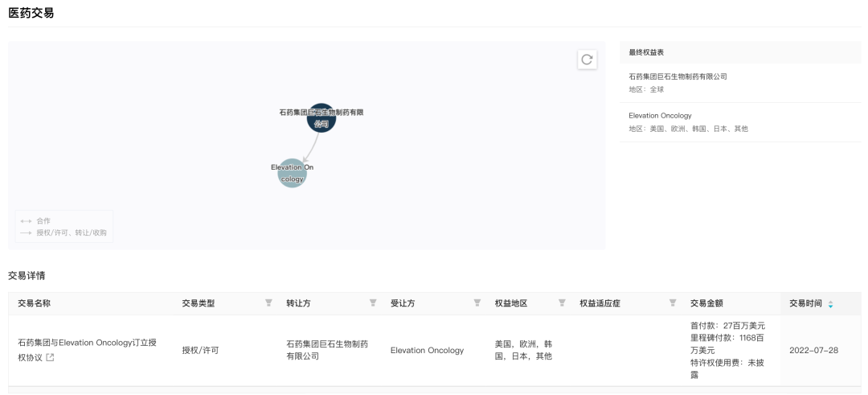Click the 权益地区 column header text
This screenshot has width=868, height=395.
pyautogui.click(x=511, y=303)
